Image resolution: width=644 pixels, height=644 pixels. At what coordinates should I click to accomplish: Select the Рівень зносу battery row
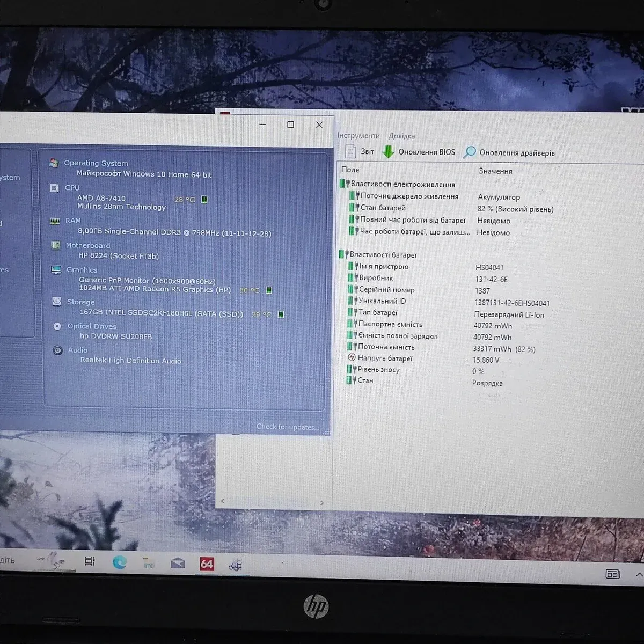[x=378, y=369]
